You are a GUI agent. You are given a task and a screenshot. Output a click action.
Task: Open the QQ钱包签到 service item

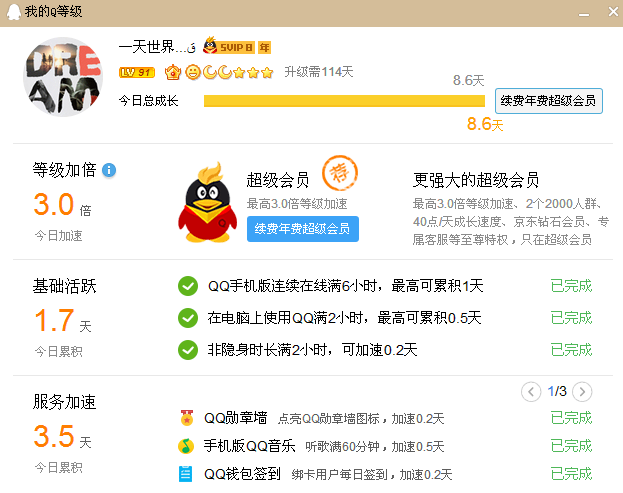(x=242, y=474)
